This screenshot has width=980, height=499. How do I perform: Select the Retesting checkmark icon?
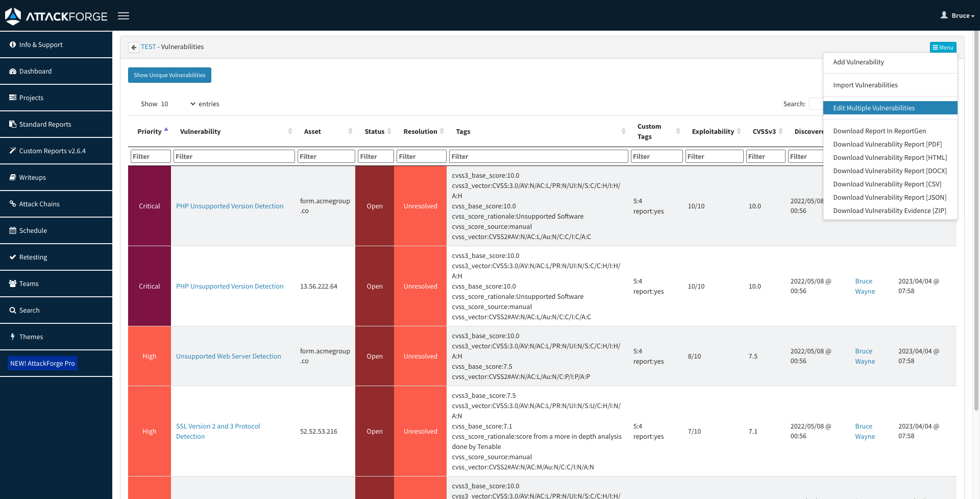click(x=13, y=257)
